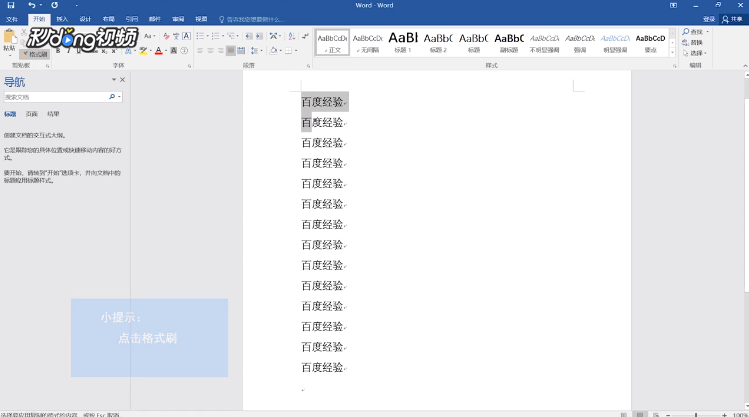
Task: Apply yellow text highlight color
Action: click(142, 51)
